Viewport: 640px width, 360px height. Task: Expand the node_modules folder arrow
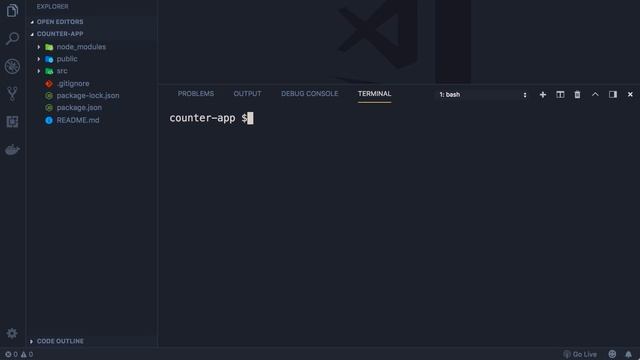tap(39, 47)
